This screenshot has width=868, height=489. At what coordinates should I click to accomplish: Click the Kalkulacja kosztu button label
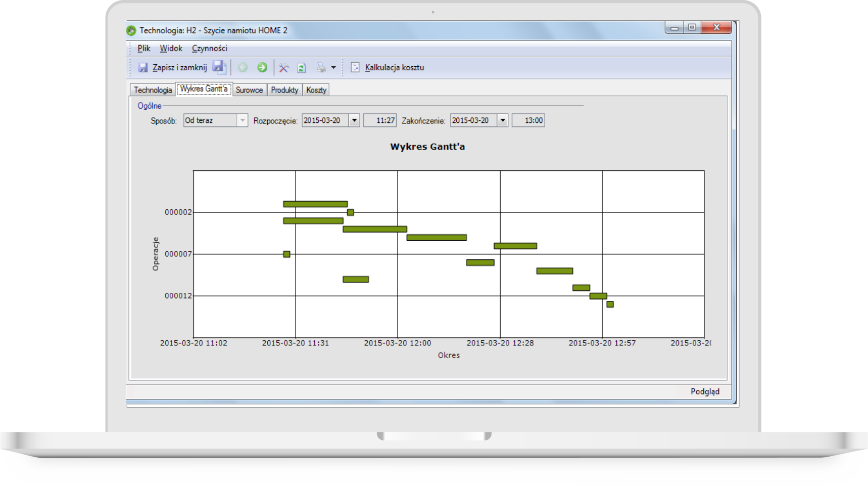[x=395, y=67]
